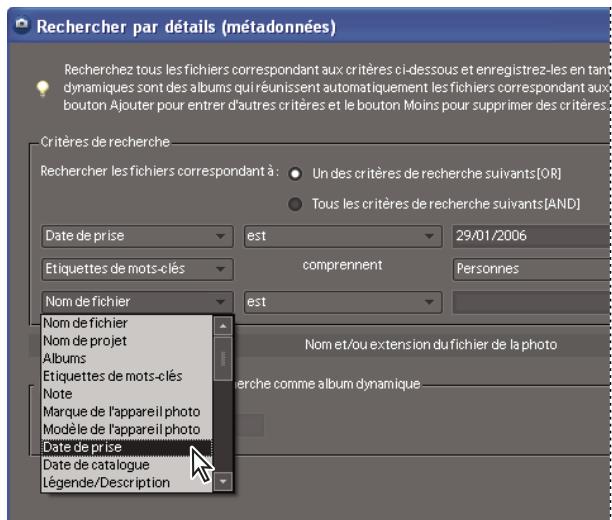Choose Albums in the dropdown list
Viewport: 612px width, 520px height.
[x=127, y=358]
